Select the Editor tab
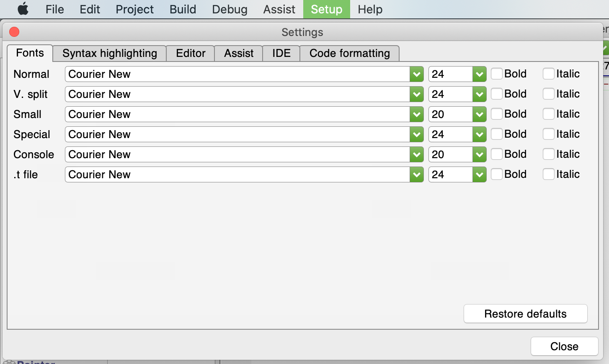This screenshot has height=364, width=609. (x=191, y=54)
